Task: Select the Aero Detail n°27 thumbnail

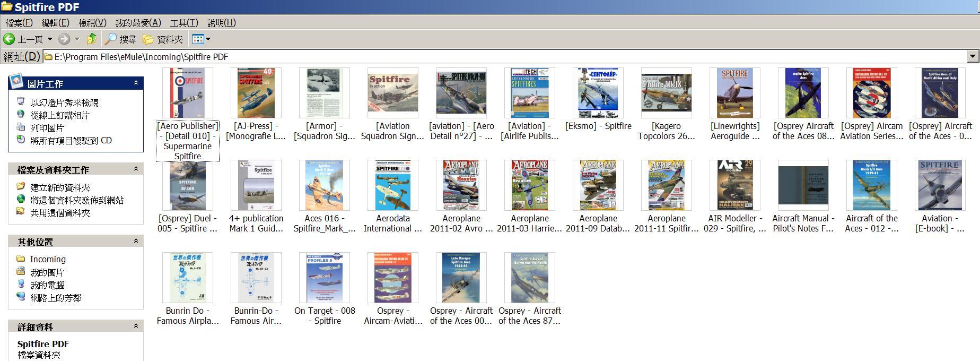Action: click(x=461, y=93)
